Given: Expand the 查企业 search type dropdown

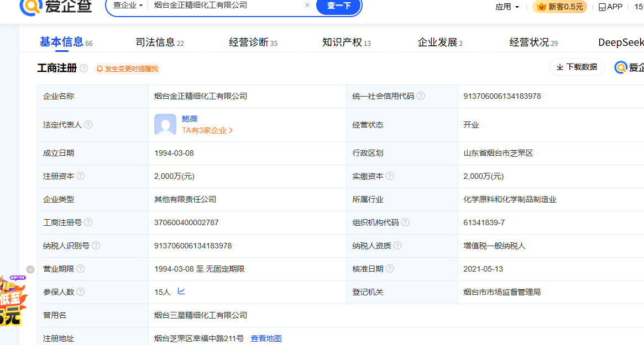Looking at the screenshot, I should [128, 6].
